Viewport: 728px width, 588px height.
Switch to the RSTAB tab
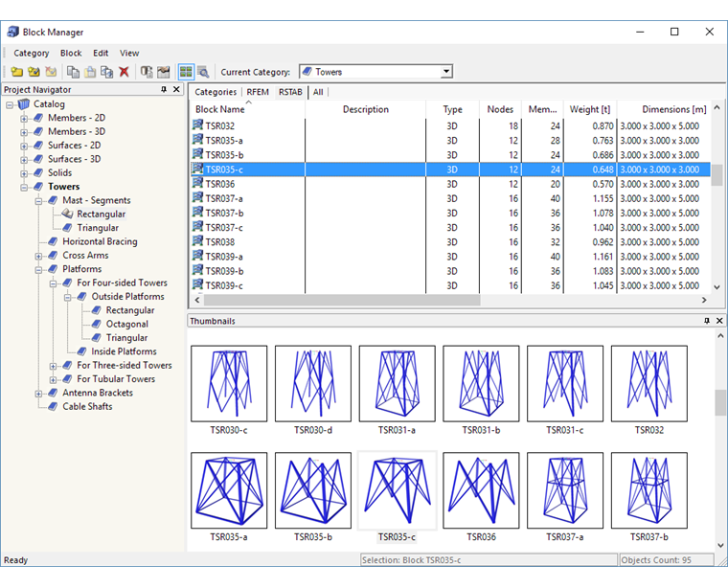289,92
